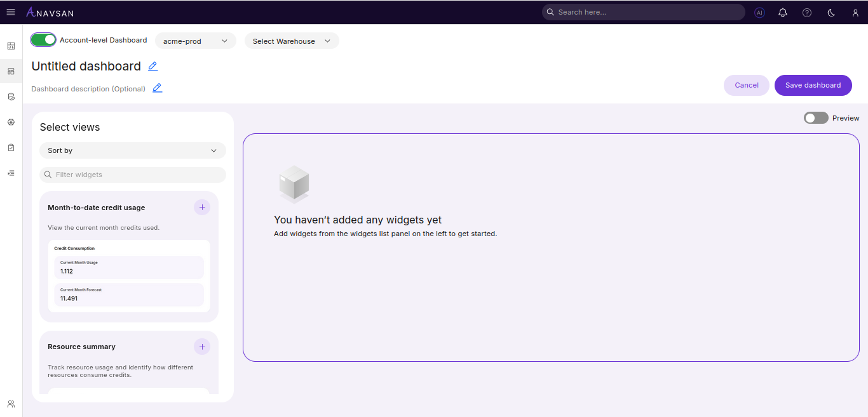Open the notifications bell
This screenshot has width=868, height=417.
783,12
